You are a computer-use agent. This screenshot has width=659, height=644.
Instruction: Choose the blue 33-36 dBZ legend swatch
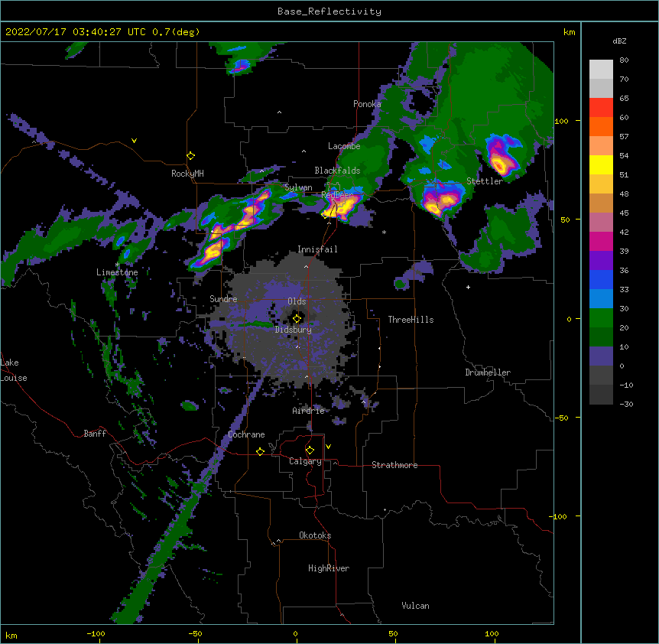click(601, 279)
